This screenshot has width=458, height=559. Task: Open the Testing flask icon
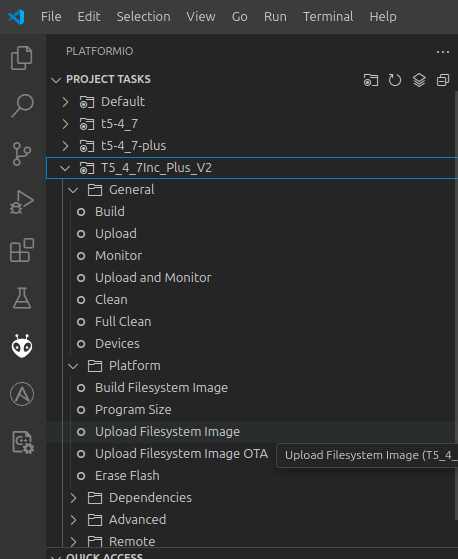tap(22, 298)
